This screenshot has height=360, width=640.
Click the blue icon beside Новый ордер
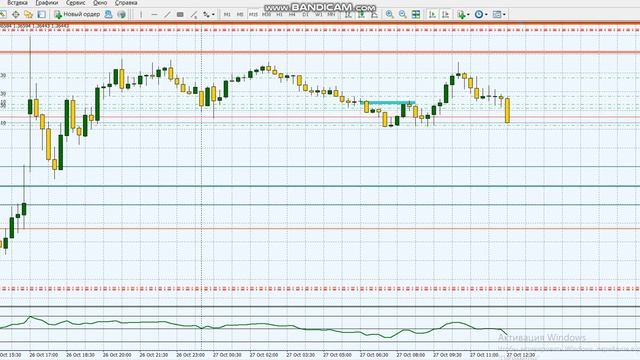pos(108,14)
